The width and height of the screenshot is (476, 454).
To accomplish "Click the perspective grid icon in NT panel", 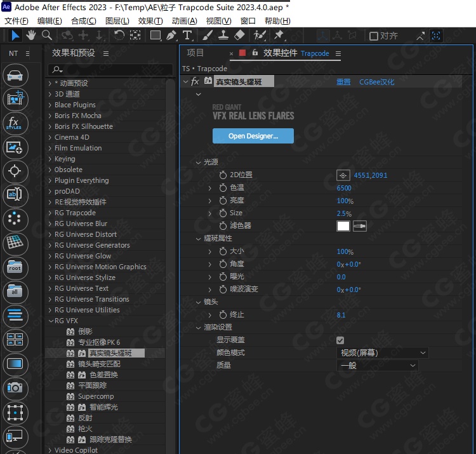I will pyautogui.click(x=15, y=243).
